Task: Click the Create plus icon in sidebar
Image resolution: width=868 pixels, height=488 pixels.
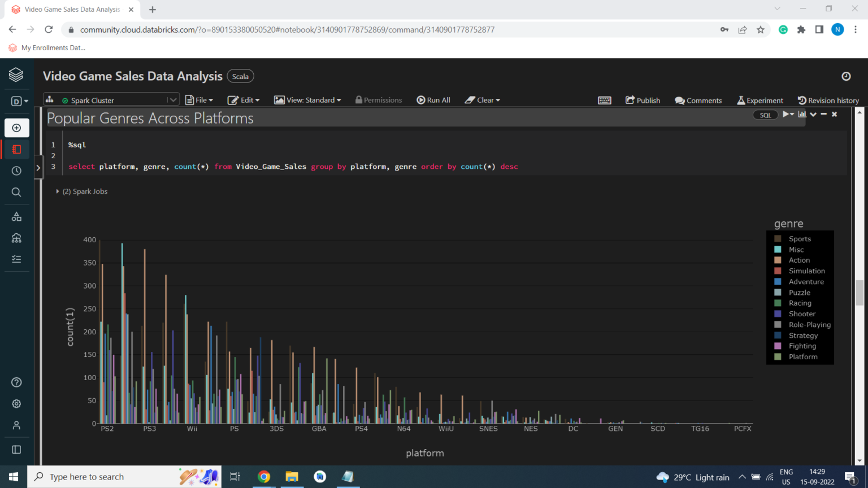Action: click(16, 128)
